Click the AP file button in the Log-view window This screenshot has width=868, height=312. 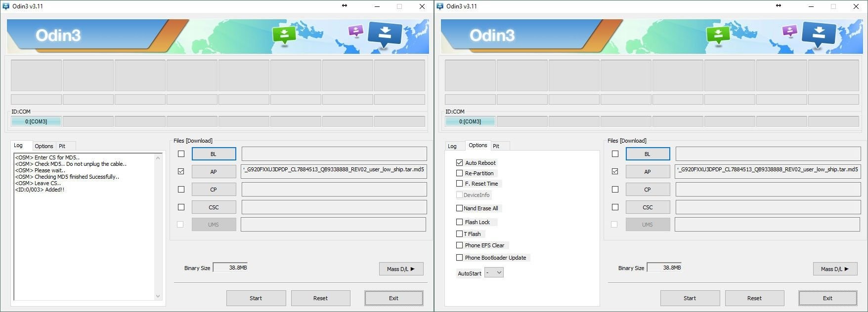pyautogui.click(x=214, y=172)
